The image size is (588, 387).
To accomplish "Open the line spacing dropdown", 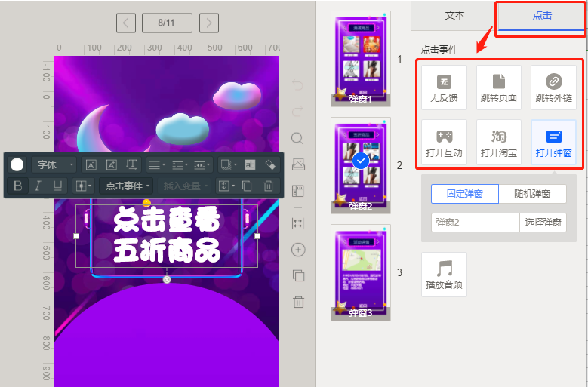I will [180, 165].
